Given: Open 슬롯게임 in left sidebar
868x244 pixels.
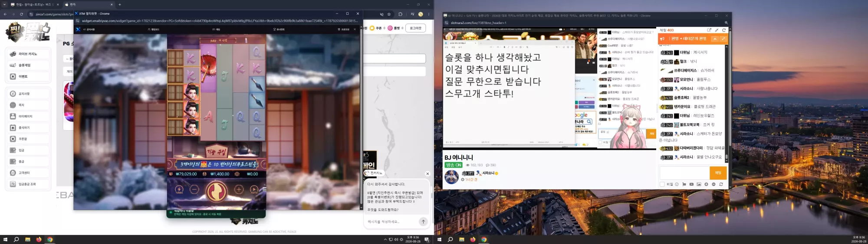Looking at the screenshot, I should point(28,65).
